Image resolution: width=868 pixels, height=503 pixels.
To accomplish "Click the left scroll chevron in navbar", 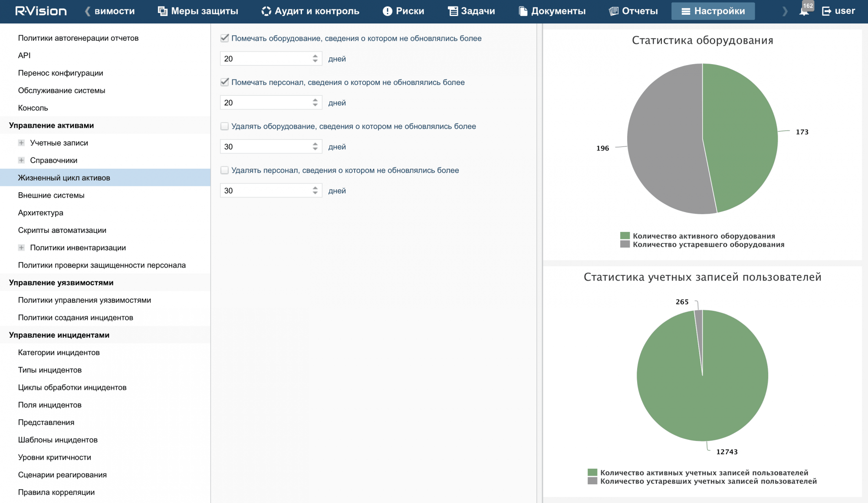I will (87, 11).
